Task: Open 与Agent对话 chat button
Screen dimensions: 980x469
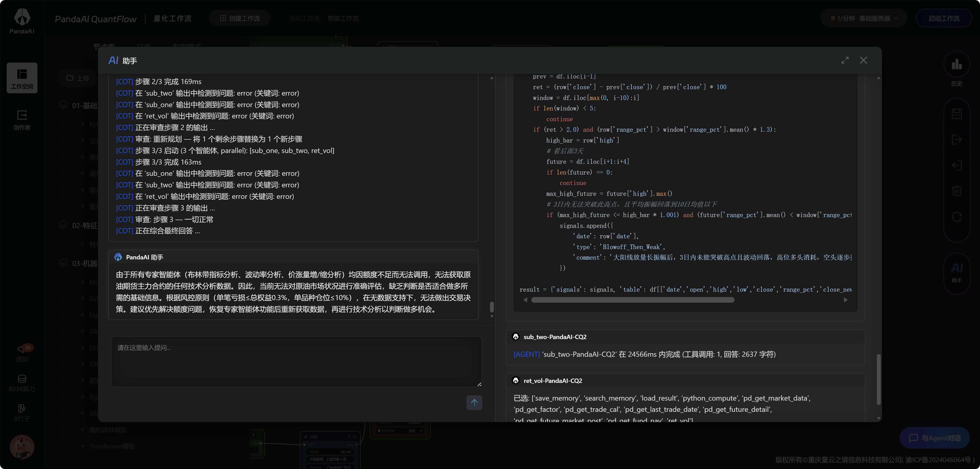Action: click(x=935, y=438)
